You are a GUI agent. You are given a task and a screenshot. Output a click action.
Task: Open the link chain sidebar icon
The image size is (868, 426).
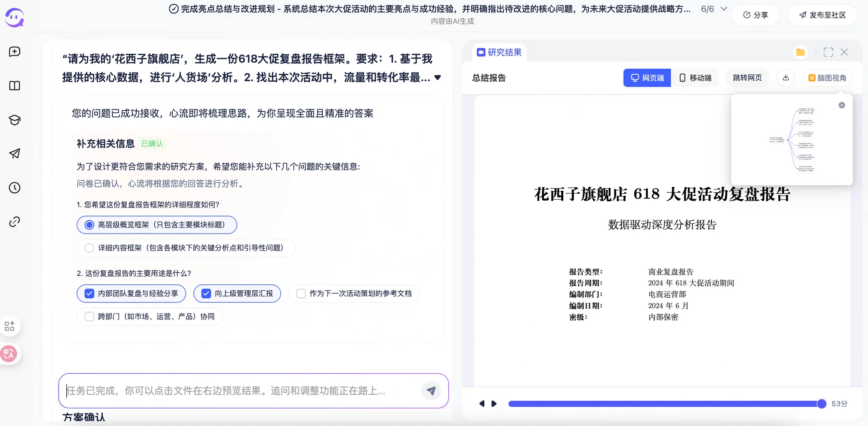pyautogui.click(x=15, y=222)
